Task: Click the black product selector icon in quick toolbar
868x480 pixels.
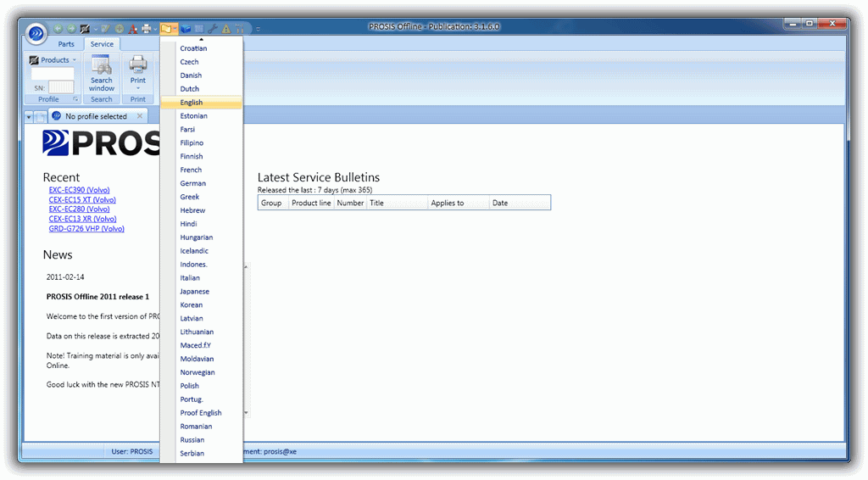Action: point(86,29)
